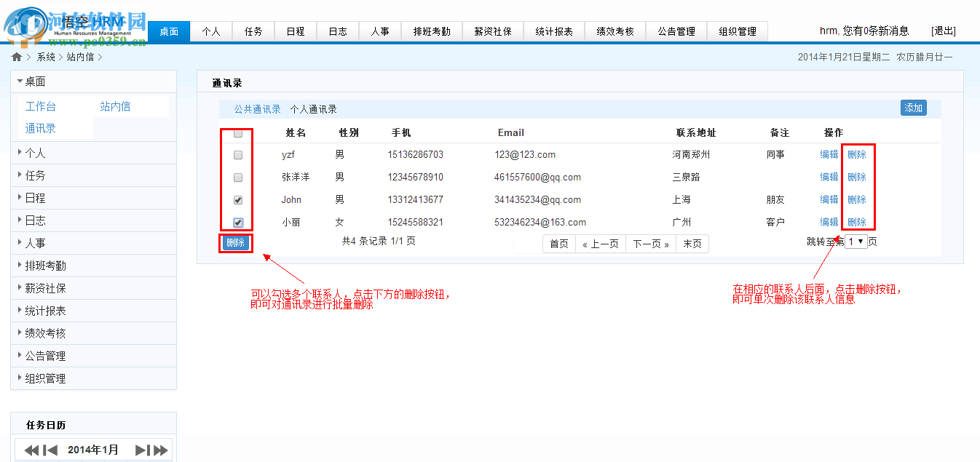Screen dimensions: 980x462
Task: Click the 添加 button
Action: click(913, 107)
